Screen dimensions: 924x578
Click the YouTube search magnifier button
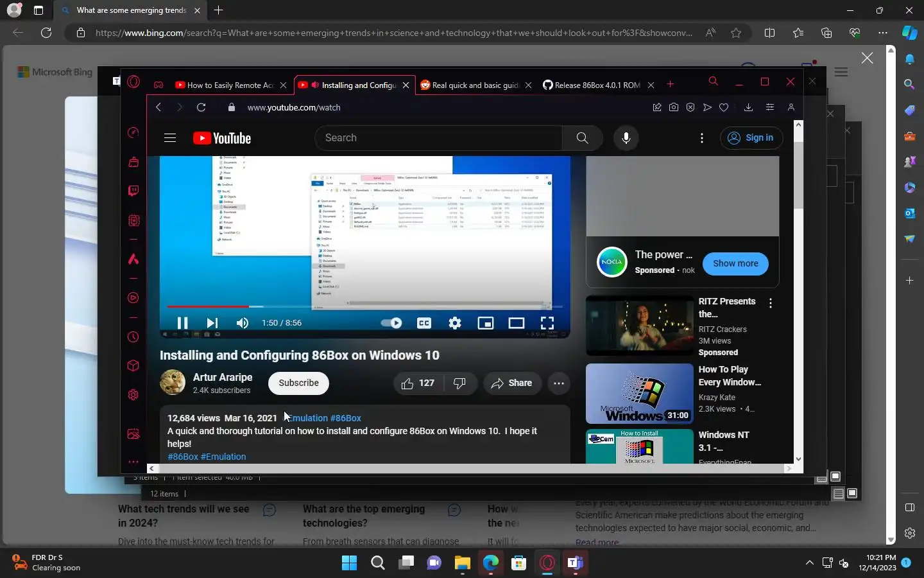(582, 138)
